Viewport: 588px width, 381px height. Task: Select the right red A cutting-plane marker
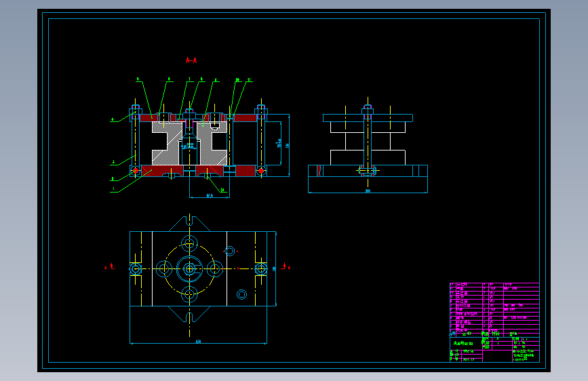[x=286, y=266]
